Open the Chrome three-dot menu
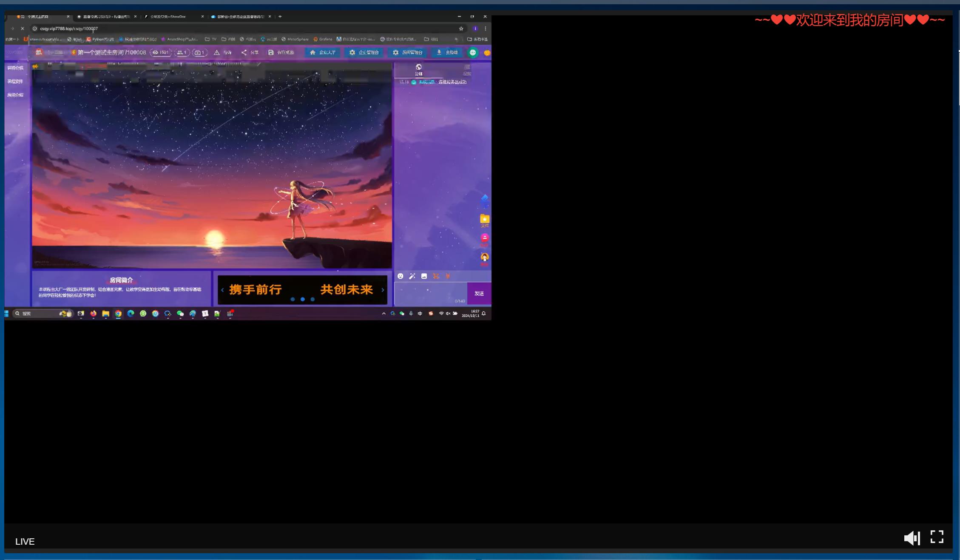The height and width of the screenshot is (560, 960). click(x=486, y=28)
